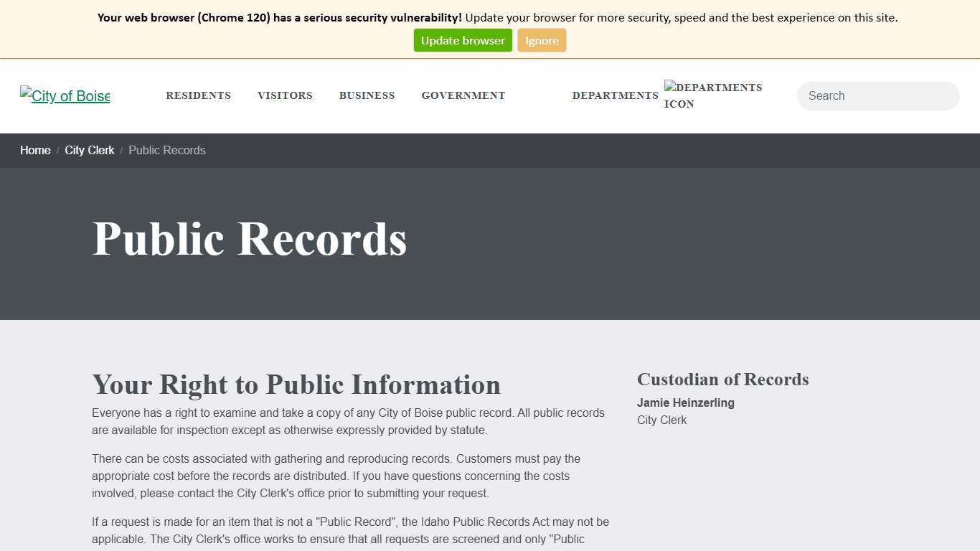Image resolution: width=980 pixels, height=551 pixels.
Task: Click the red warning text in banner
Action: 278,17
